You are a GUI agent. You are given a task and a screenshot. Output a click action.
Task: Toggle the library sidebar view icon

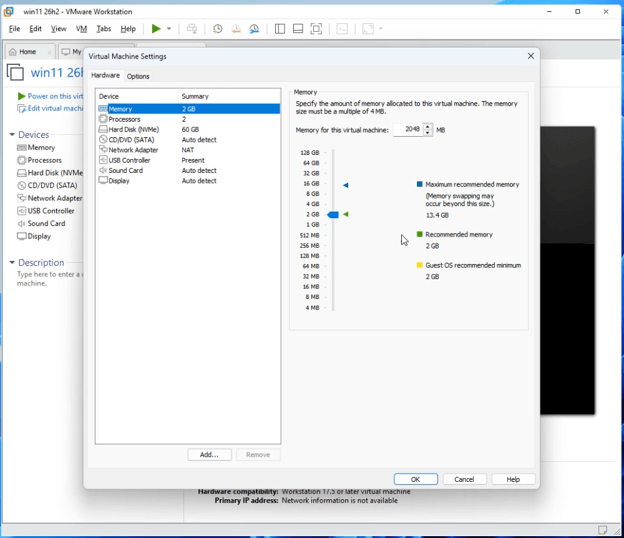point(280,29)
